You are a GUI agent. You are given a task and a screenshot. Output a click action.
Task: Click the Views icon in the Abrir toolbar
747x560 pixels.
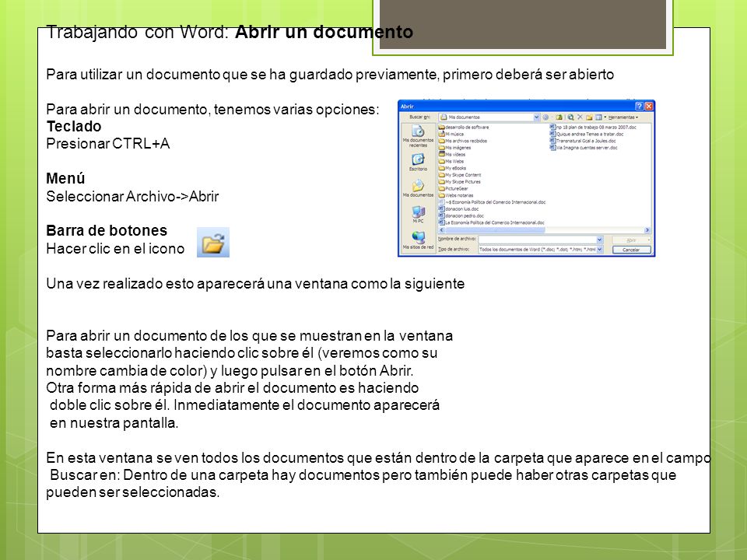(x=598, y=117)
